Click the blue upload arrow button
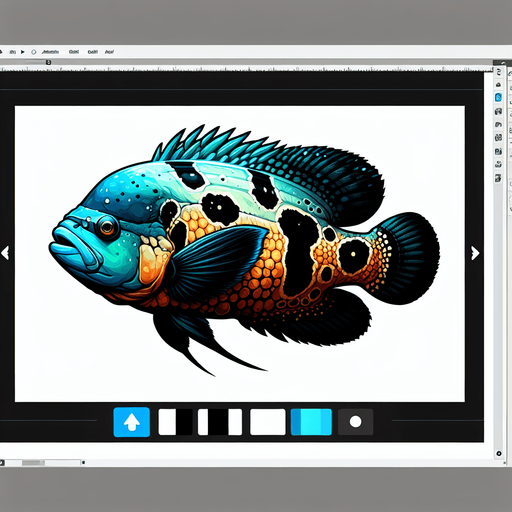This screenshot has width=512, height=512. [x=132, y=422]
